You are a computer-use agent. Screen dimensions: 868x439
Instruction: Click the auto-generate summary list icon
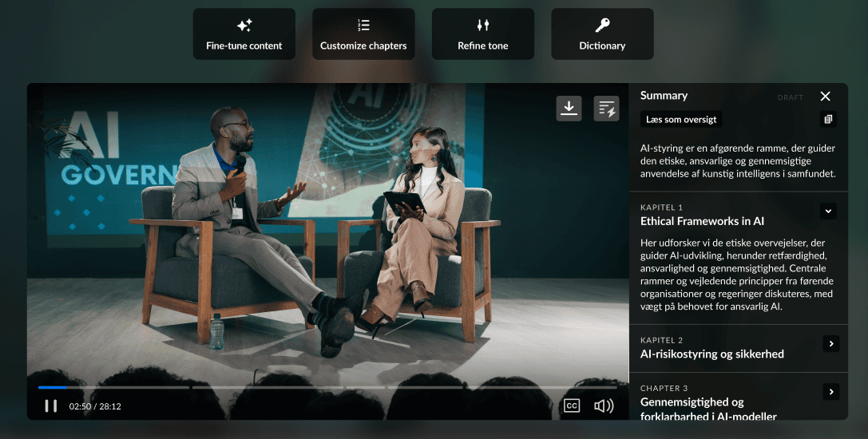click(x=606, y=108)
